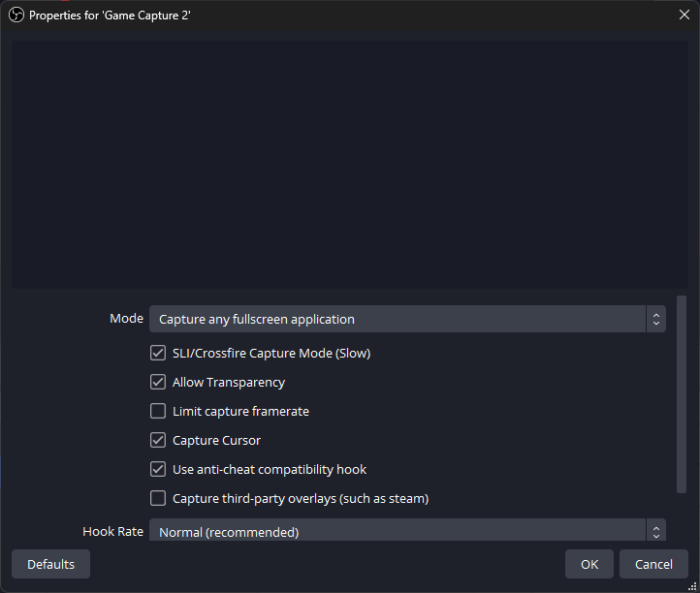This screenshot has height=593, width=700.
Task: Click the source preview area
Action: pyautogui.click(x=350, y=165)
